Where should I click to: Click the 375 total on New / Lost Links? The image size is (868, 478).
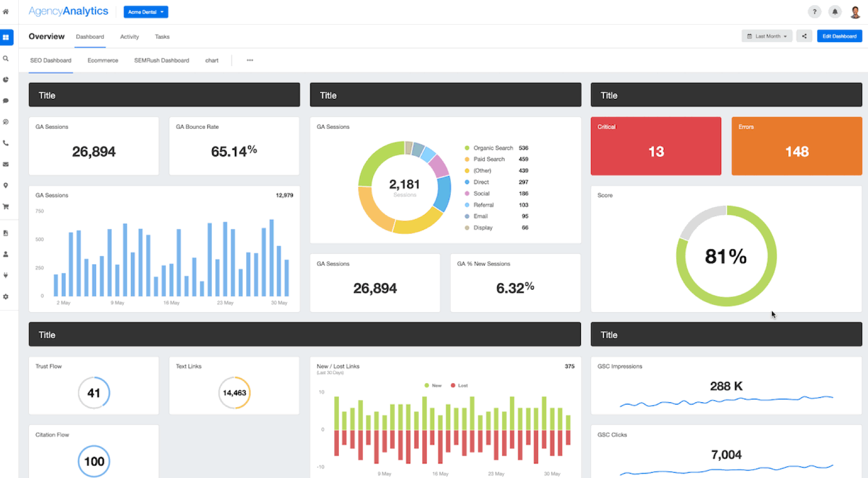569,366
